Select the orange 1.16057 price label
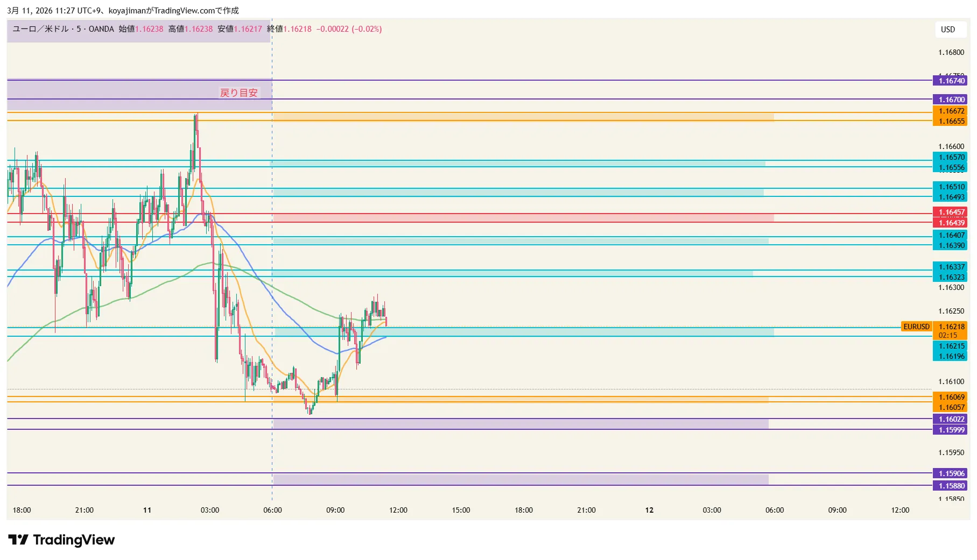Viewport: 977px width, 560px height. point(950,407)
